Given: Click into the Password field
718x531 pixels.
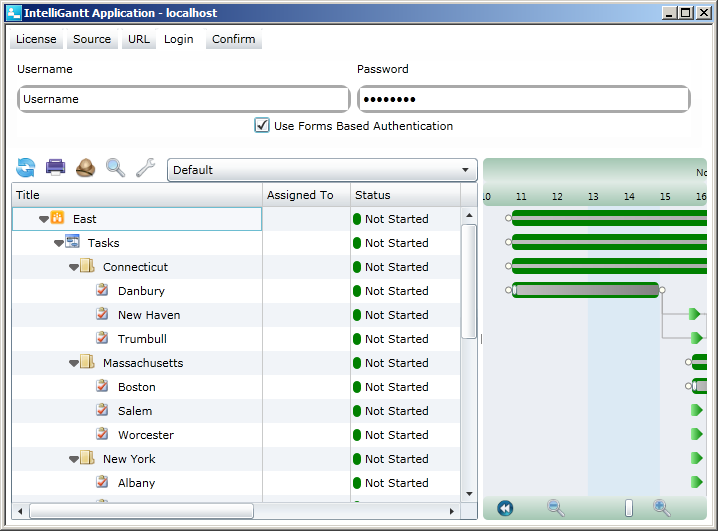Looking at the screenshot, I should pyautogui.click(x=524, y=99).
